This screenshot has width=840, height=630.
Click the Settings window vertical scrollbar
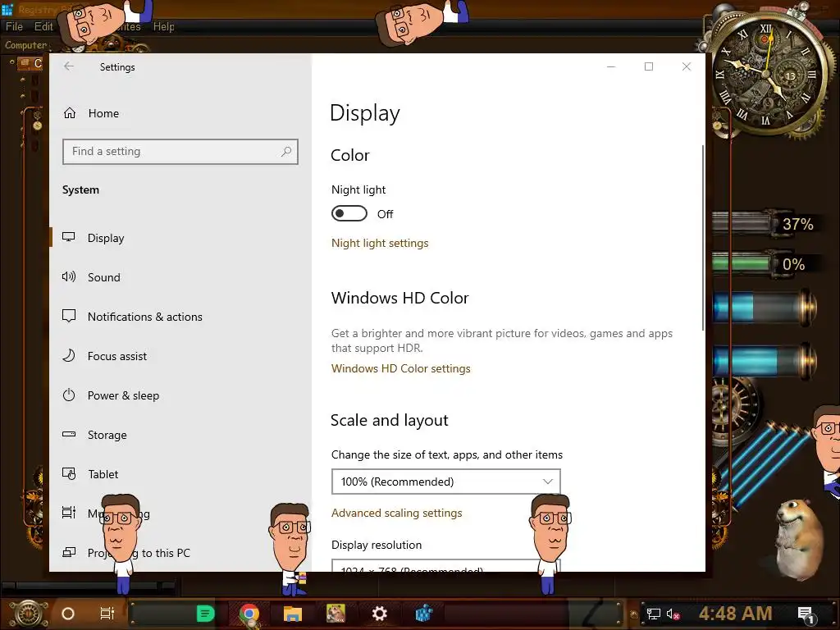point(702,238)
